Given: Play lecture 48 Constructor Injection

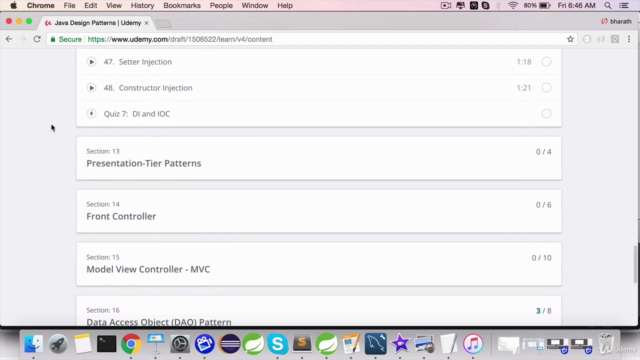Looking at the screenshot, I should tap(91, 88).
